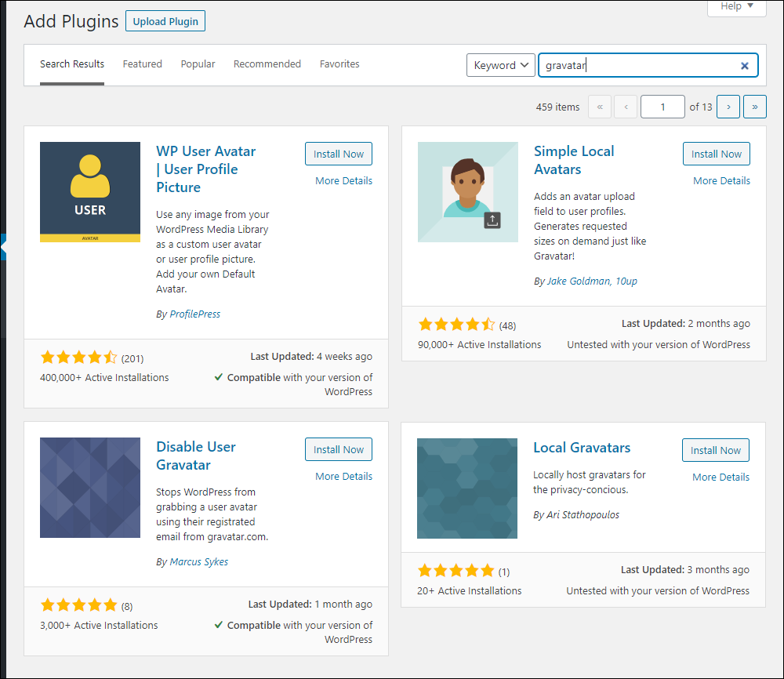
Task: Go to the next results page
Action: 728,107
